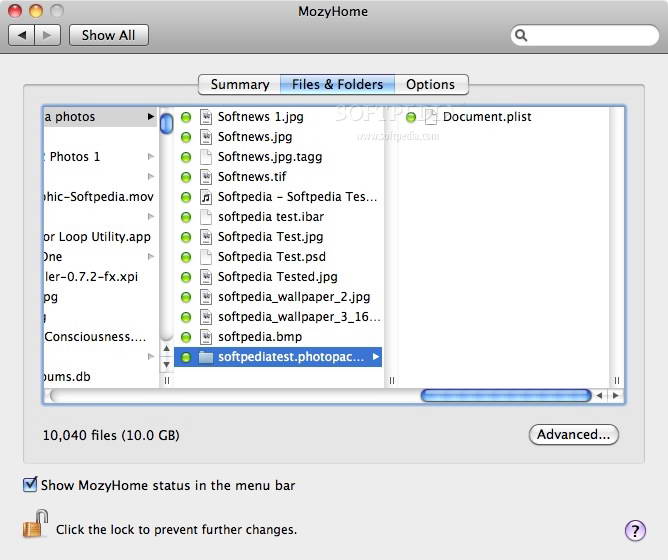Viewport: 668px width, 560px height.
Task: Open help with the question mark button
Action: tap(635, 531)
